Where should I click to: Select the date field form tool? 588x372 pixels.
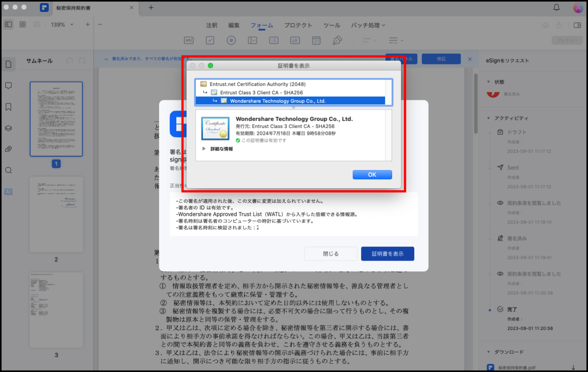coord(316,40)
